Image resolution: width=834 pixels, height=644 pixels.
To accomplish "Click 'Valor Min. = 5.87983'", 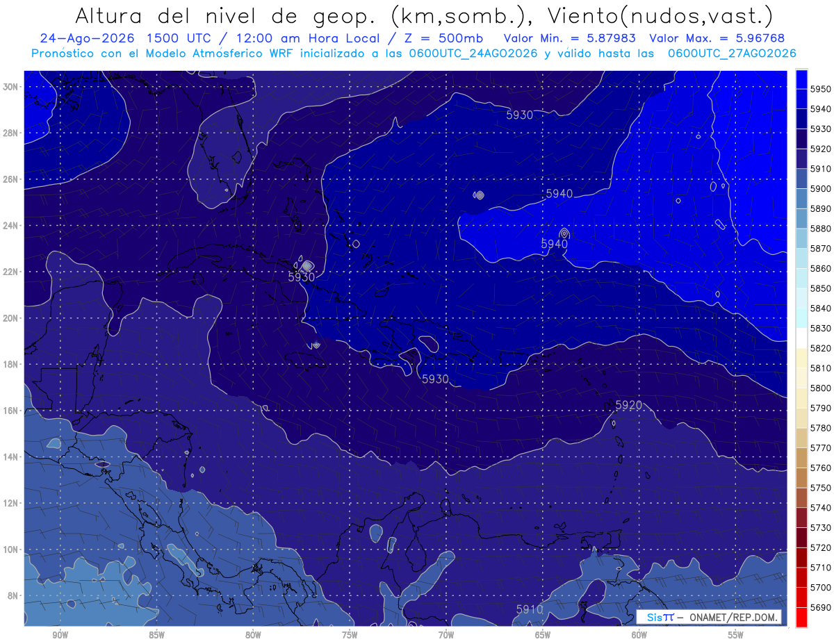I will [570, 39].
